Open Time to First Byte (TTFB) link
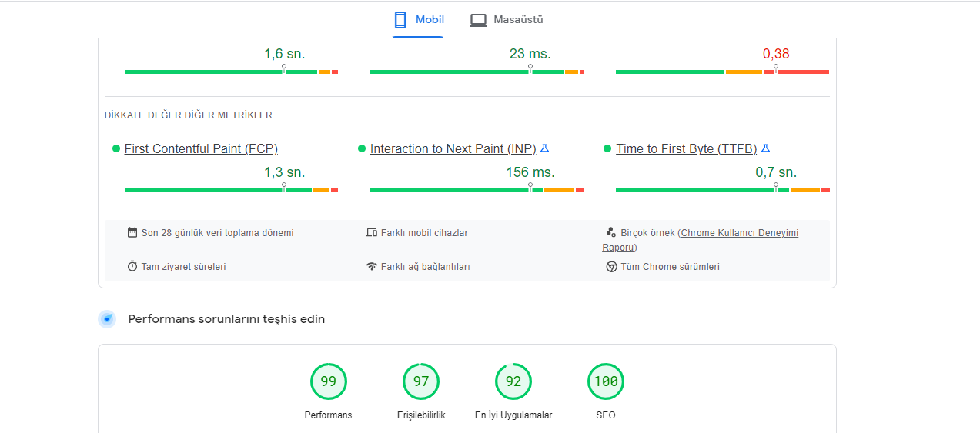 [x=687, y=148]
